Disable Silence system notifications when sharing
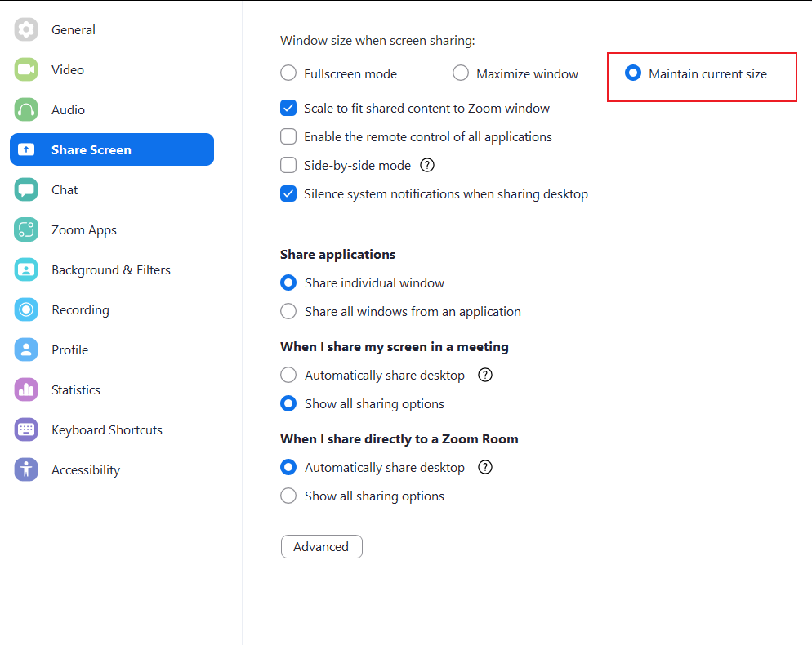 (288, 193)
